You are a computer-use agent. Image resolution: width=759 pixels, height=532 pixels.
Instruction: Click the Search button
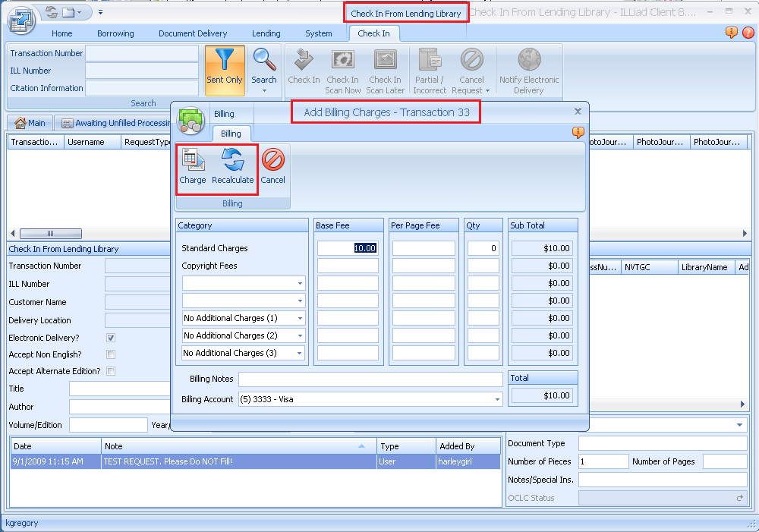point(264,70)
